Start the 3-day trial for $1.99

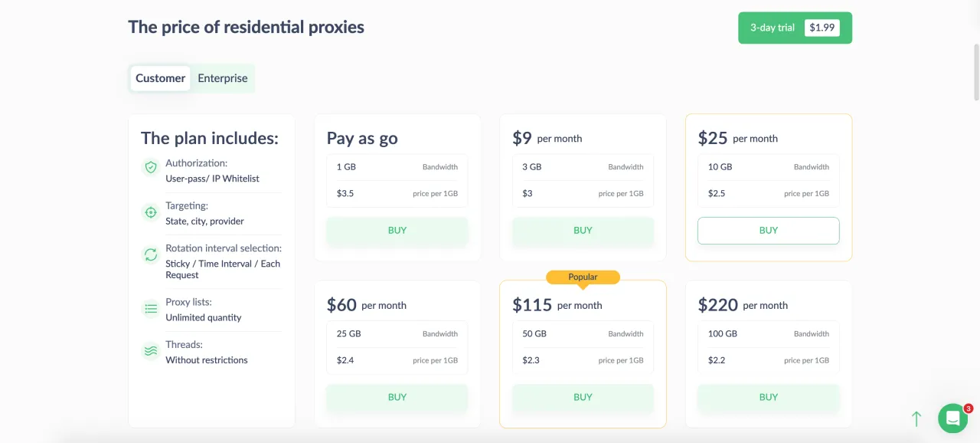point(795,28)
